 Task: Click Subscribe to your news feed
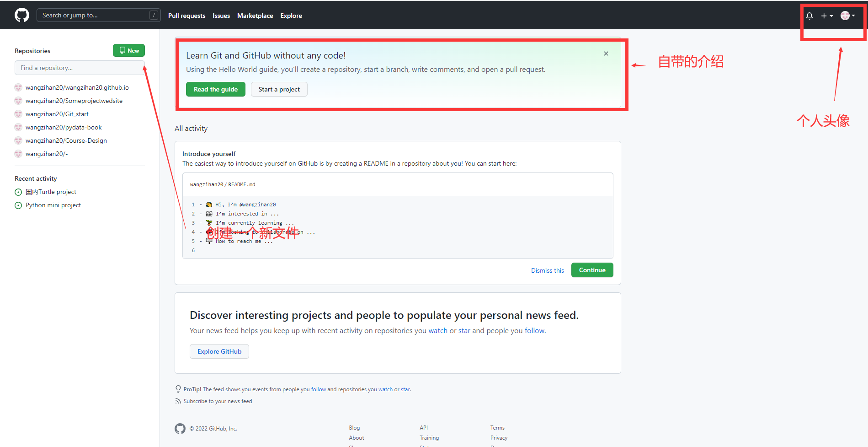[218, 401]
